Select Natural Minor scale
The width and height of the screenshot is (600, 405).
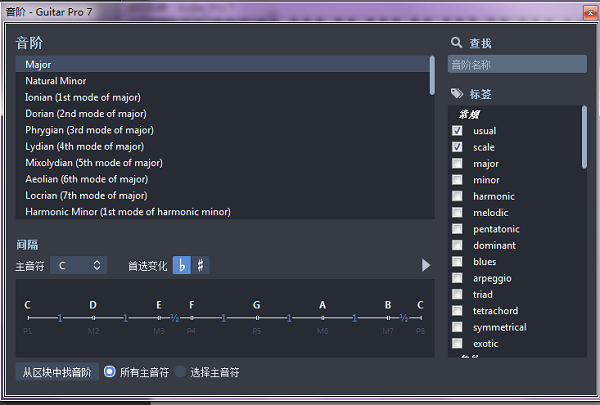click(x=55, y=81)
